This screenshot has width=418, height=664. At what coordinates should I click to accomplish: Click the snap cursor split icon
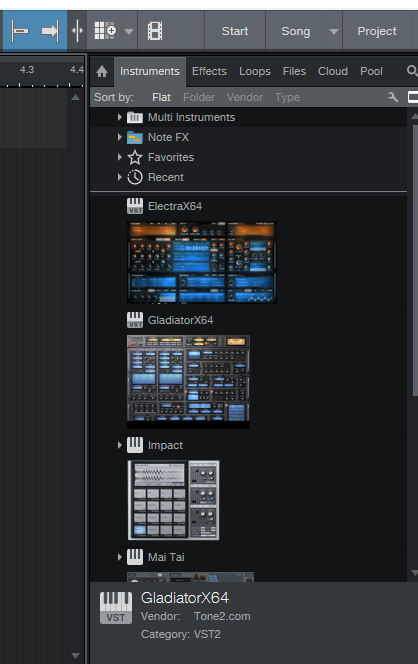(x=77, y=31)
